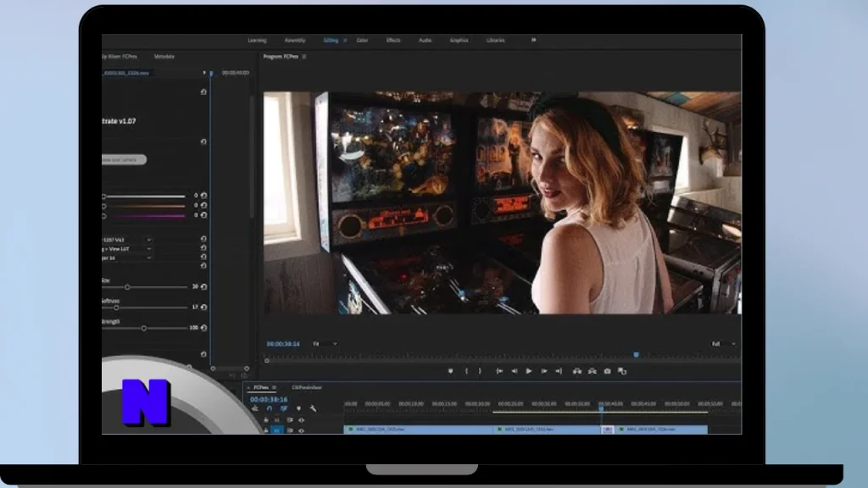The width and height of the screenshot is (868, 488).
Task: Add a marker in Program monitor
Action: click(x=451, y=371)
